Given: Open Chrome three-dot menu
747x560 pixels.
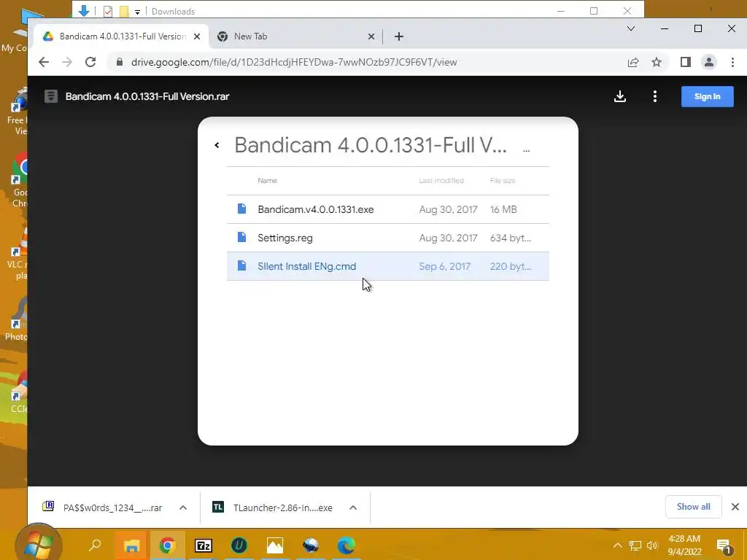Looking at the screenshot, I should 732,62.
